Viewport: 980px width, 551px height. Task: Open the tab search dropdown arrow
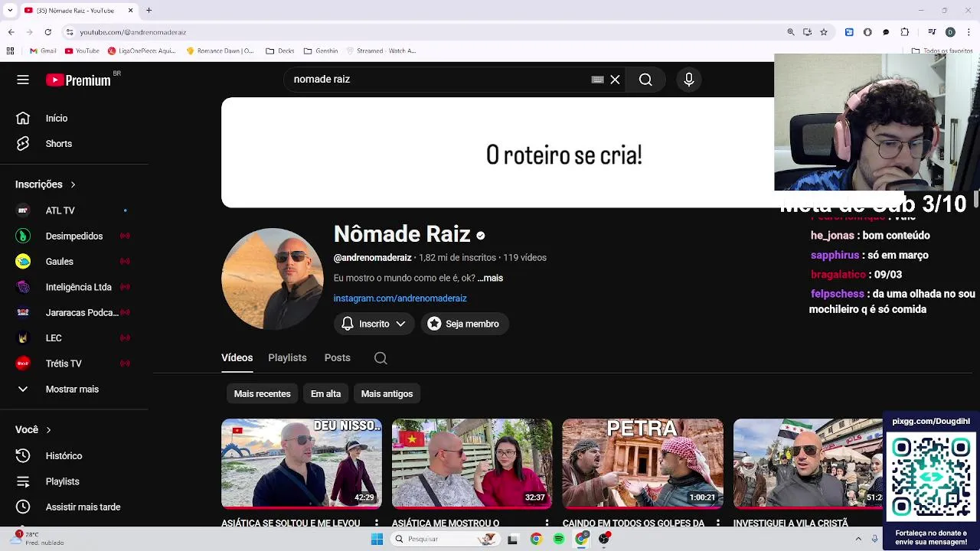coord(9,11)
